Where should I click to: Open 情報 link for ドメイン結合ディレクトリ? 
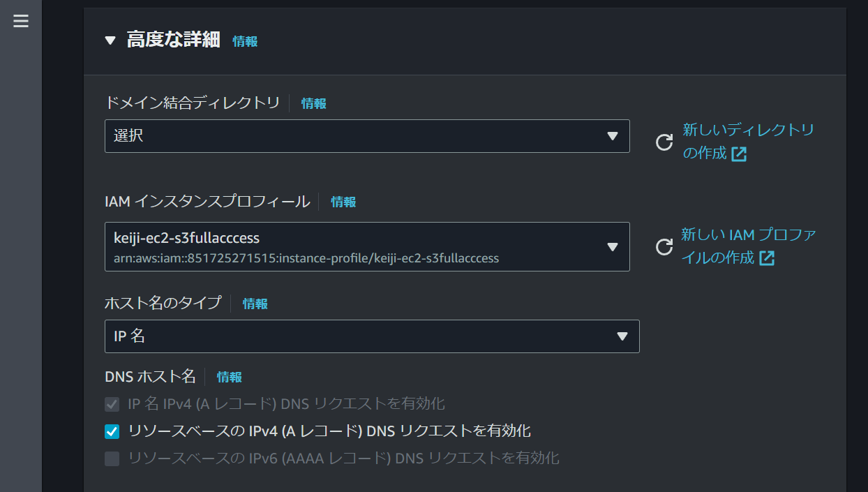(314, 103)
